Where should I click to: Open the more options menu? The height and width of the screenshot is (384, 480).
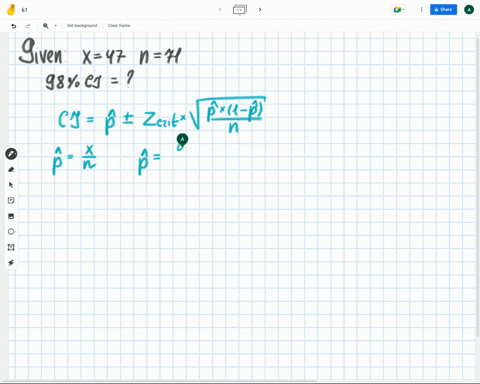pyautogui.click(x=421, y=10)
